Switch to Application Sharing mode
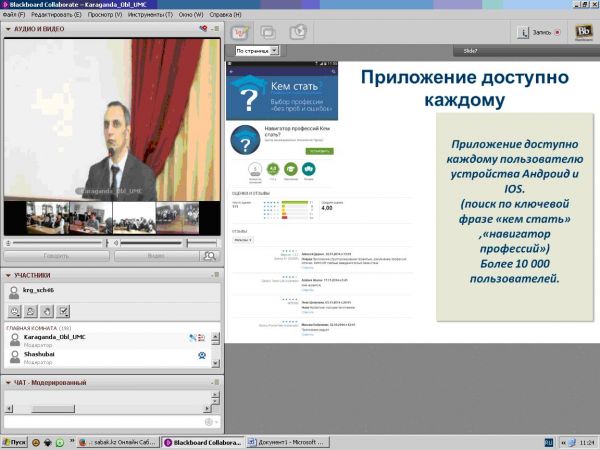 pyautogui.click(x=270, y=32)
